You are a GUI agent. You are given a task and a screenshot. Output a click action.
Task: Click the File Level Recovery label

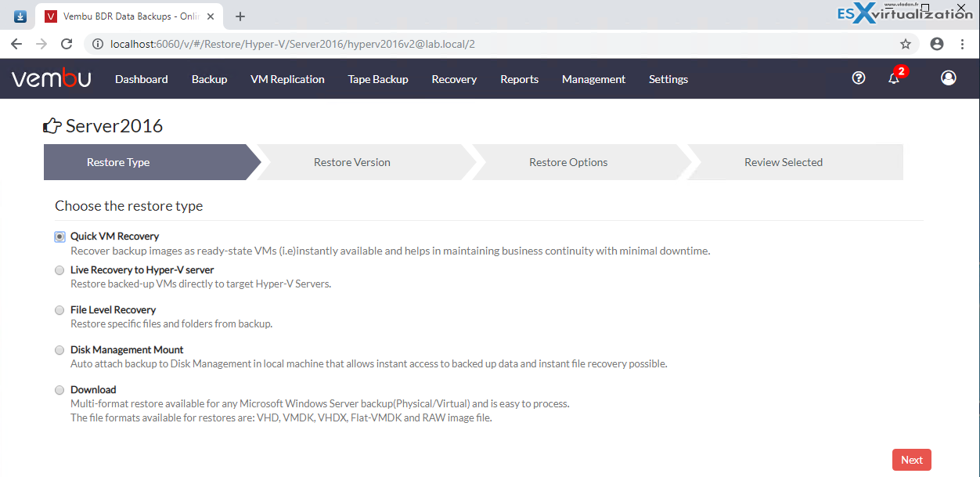point(113,309)
